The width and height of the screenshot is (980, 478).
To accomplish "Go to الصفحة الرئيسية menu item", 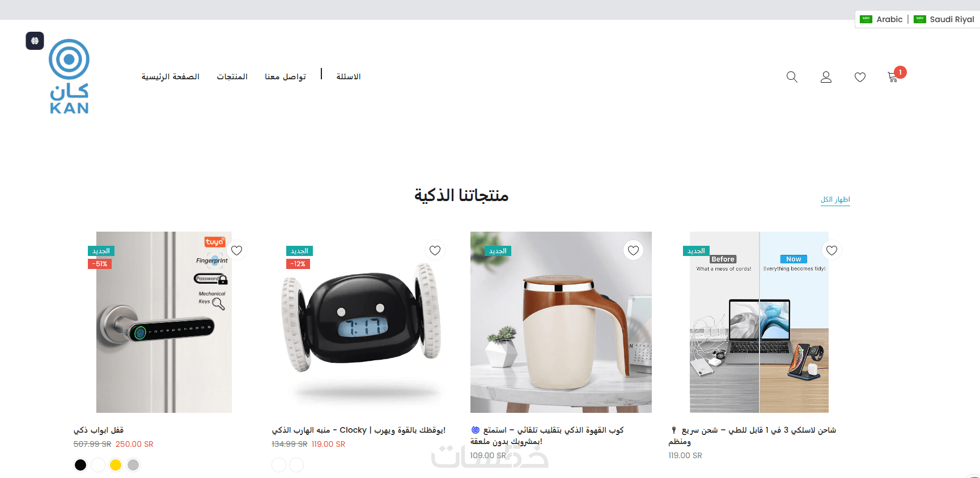I will pyautogui.click(x=171, y=76).
